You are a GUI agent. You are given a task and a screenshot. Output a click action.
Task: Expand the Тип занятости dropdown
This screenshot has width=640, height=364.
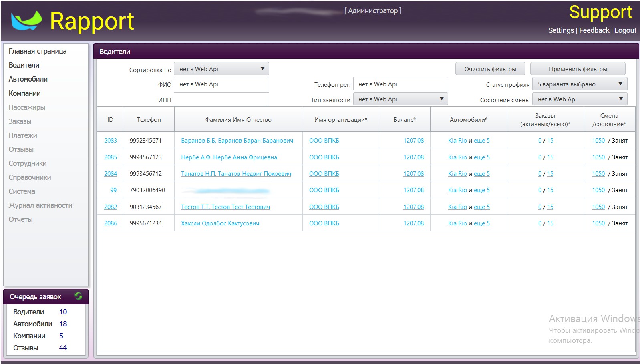pos(401,99)
